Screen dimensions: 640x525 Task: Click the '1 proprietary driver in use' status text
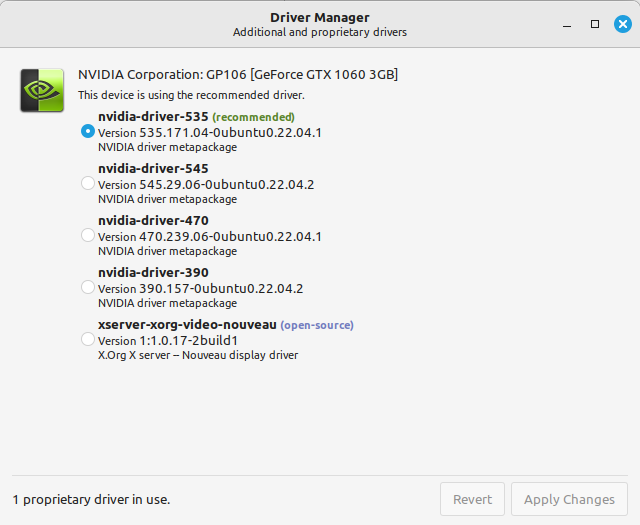point(98,499)
